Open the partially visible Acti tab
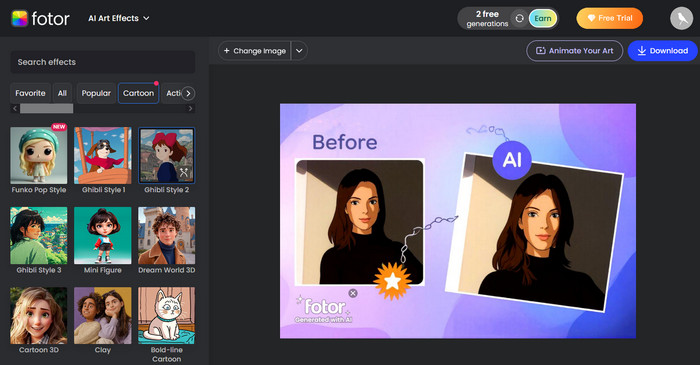The width and height of the screenshot is (700, 365). click(172, 93)
